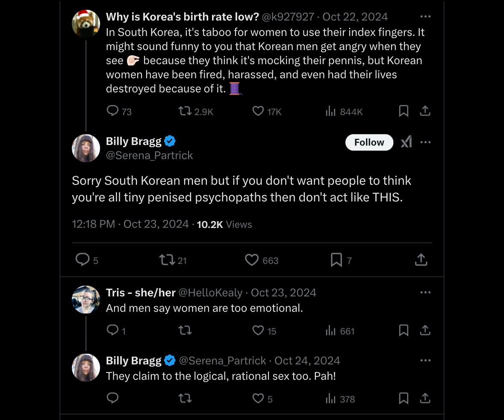Share Billy Bragg's main tweet

(421, 260)
